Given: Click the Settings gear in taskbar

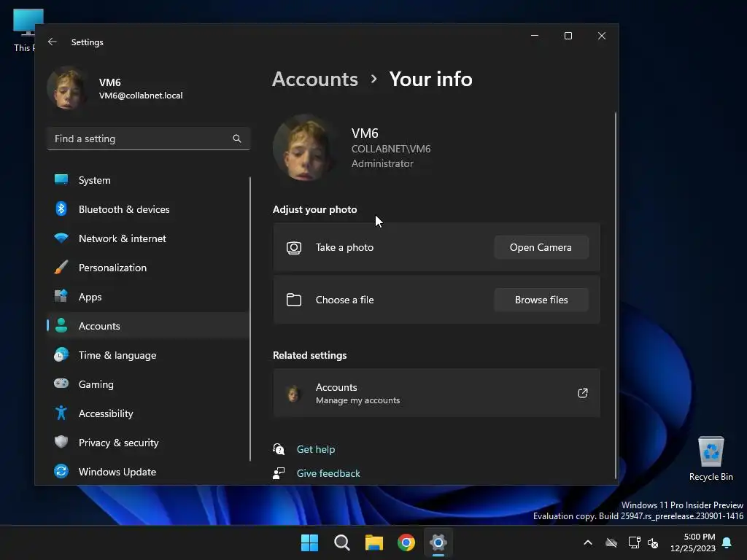Looking at the screenshot, I should 438,542.
